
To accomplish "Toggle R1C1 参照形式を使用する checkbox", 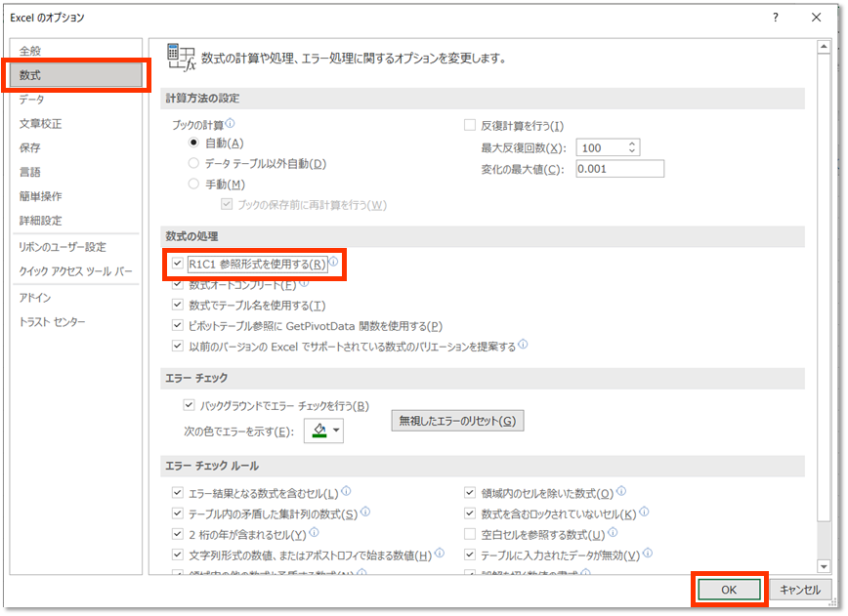I will [x=178, y=264].
